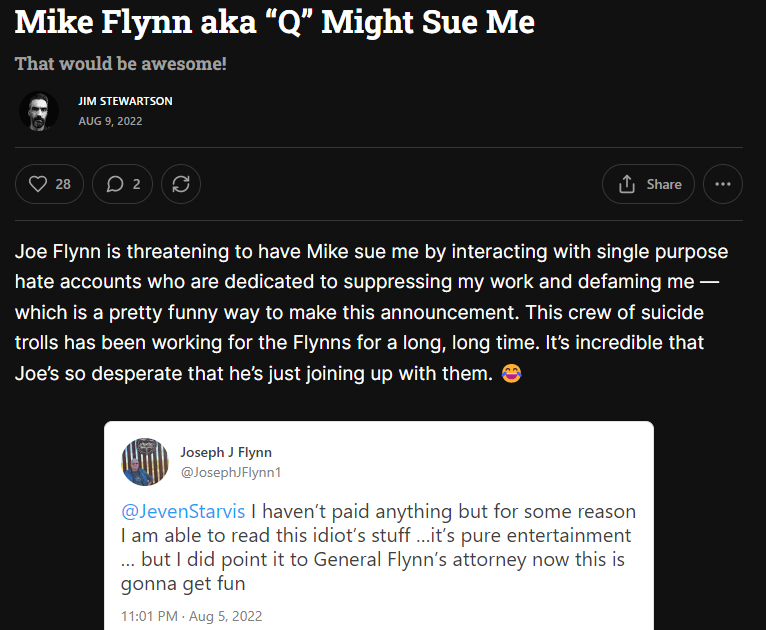The height and width of the screenshot is (630, 766).
Task: Click the like count 28
Action: point(63,184)
